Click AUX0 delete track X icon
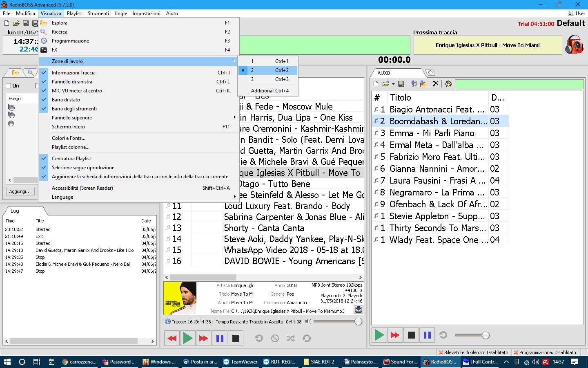Viewport: 588px width, 368px height. pyautogui.click(x=436, y=84)
